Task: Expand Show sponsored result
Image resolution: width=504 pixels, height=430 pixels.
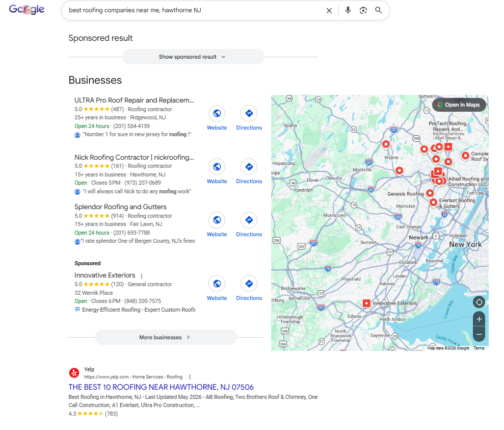Action: (x=193, y=57)
